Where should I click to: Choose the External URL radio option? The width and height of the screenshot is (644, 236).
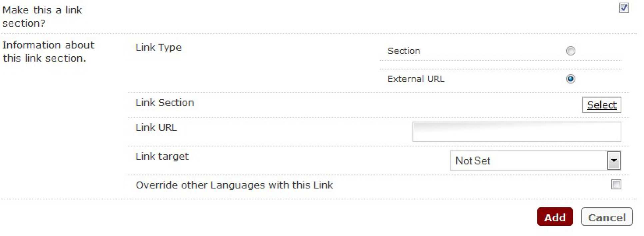(570, 79)
